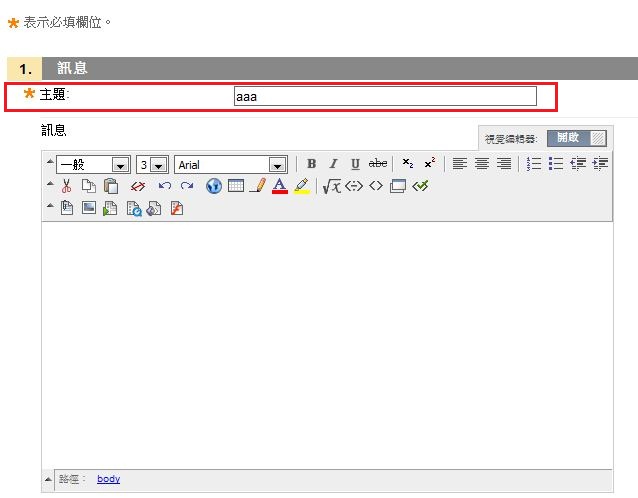Click the text color icon

280,186
